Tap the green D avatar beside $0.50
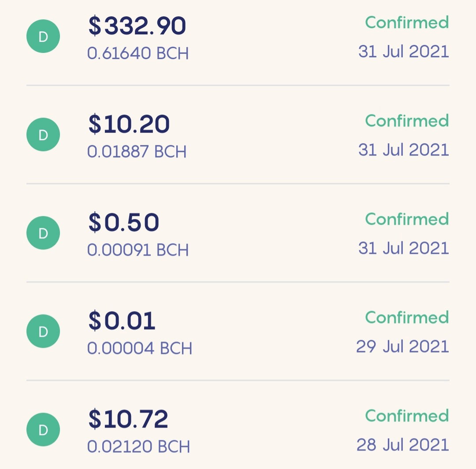Viewport: 476px width, 469px height. (x=43, y=233)
